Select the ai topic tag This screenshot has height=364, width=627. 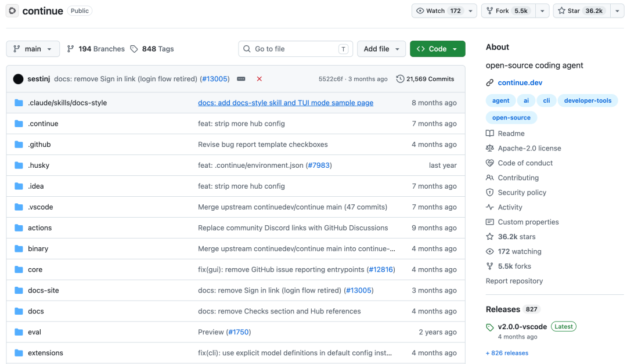pos(526,100)
